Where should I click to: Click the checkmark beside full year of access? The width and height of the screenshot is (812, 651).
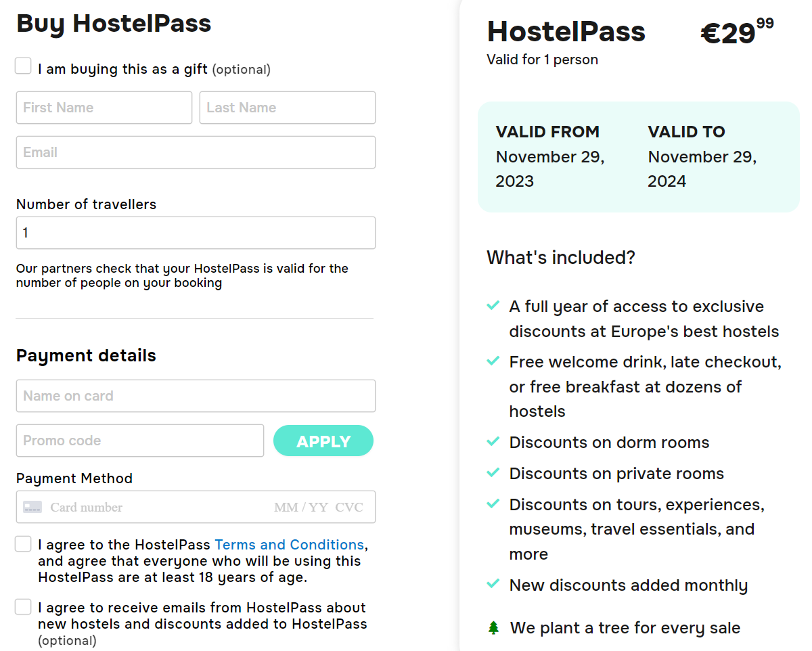pos(493,307)
